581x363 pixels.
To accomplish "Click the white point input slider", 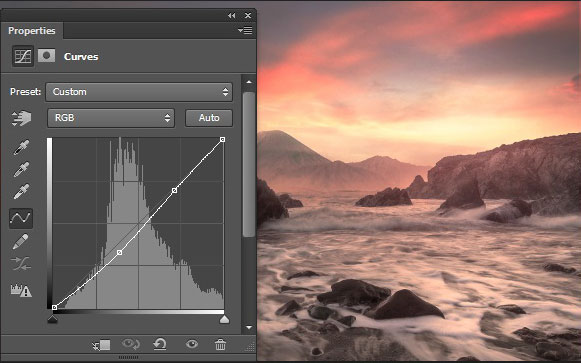I will pyautogui.click(x=224, y=319).
